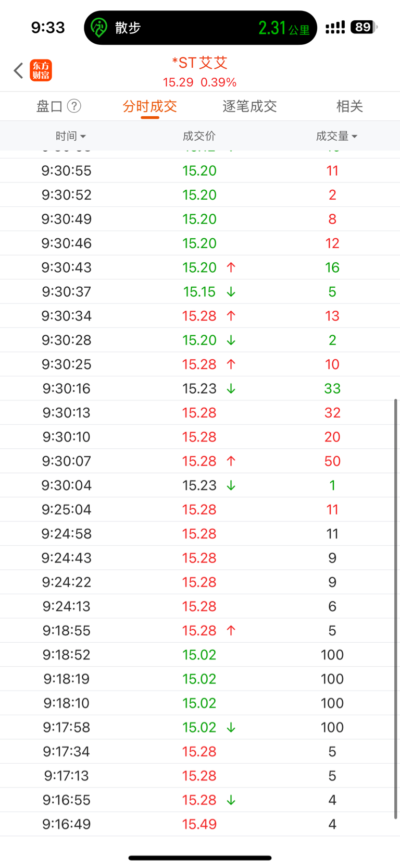The width and height of the screenshot is (400, 868).
Task: Tap the back arrow icon
Action: point(19,70)
